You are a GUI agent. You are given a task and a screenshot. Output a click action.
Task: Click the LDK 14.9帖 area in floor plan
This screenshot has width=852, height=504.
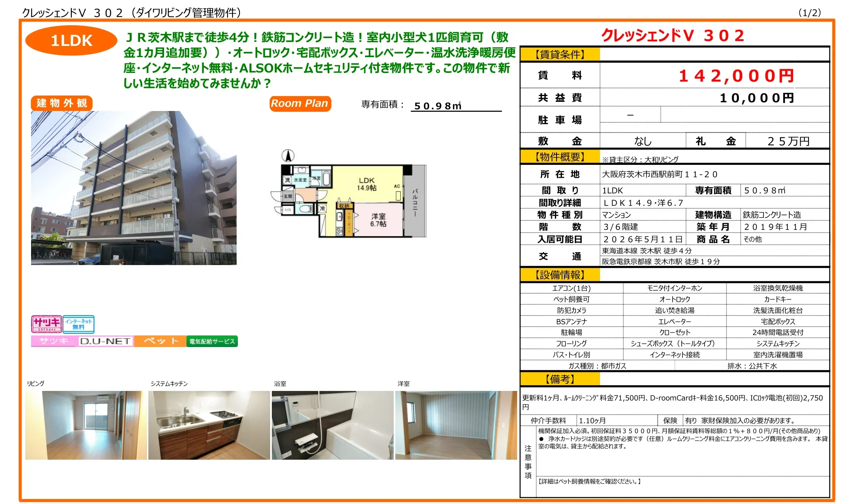click(x=367, y=184)
